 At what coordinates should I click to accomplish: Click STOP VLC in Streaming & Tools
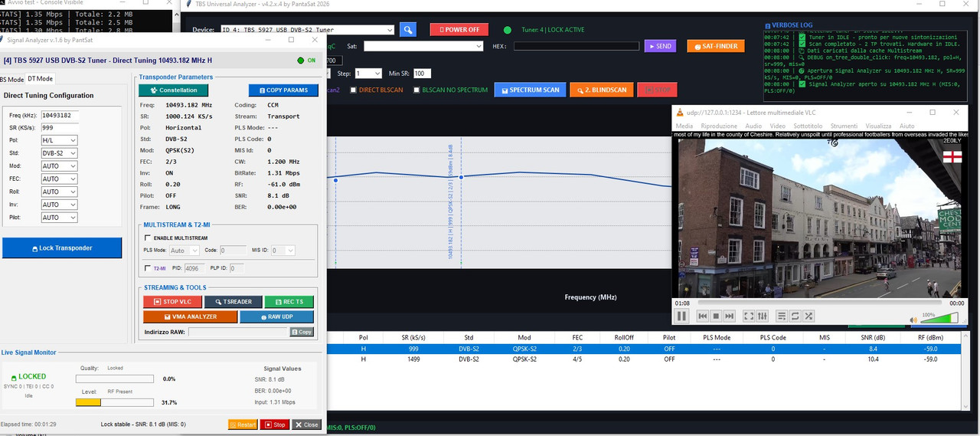click(x=172, y=302)
